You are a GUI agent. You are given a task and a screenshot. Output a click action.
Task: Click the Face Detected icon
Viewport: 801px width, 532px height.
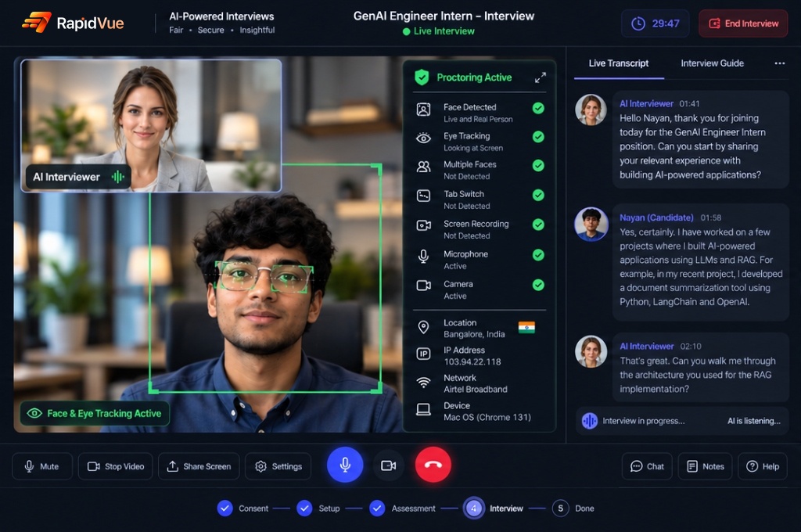(x=423, y=110)
